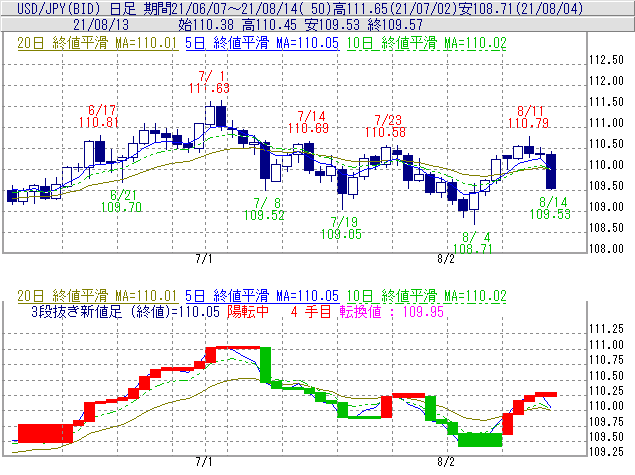The width and height of the screenshot is (635, 475).
Task: Click lower chart 20日 終値平滑 MA=110.01 legend
Action: click(x=97, y=296)
